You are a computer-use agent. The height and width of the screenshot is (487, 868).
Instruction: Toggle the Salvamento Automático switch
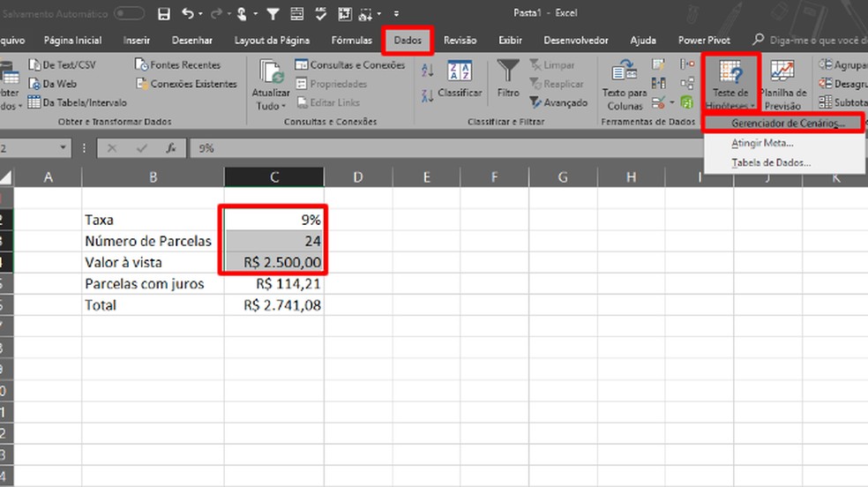(x=129, y=13)
